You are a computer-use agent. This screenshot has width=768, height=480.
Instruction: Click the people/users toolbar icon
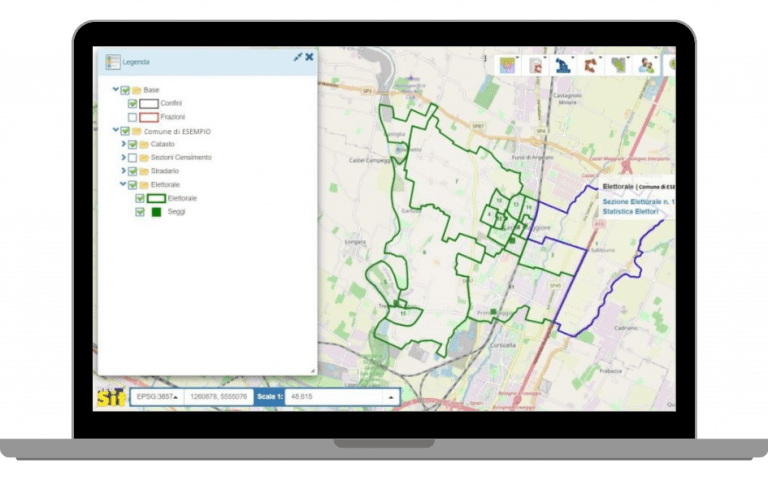click(647, 64)
